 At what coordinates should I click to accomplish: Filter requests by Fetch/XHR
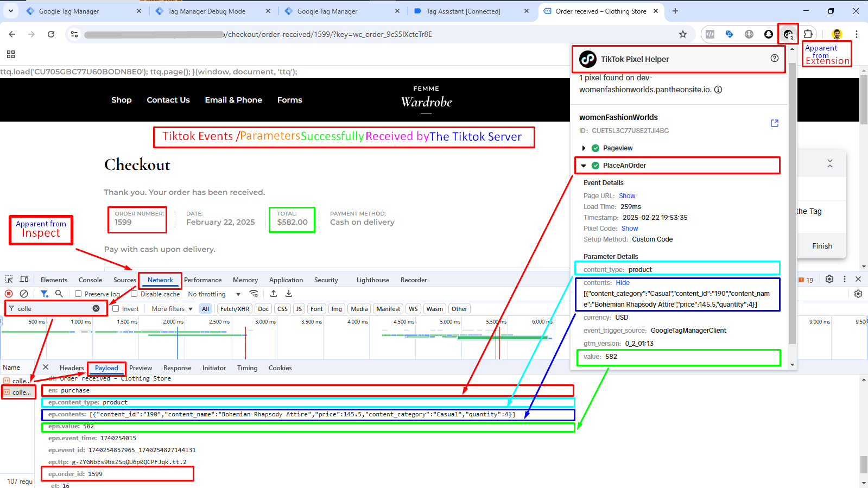click(x=235, y=309)
